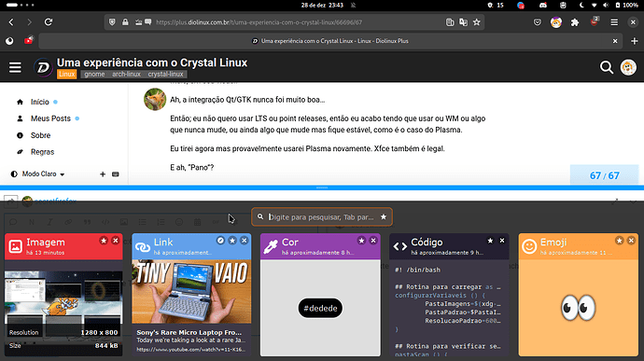This screenshot has width=644, height=361.
Task: Click the Diolinux site logo
Action: click(43, 67)
